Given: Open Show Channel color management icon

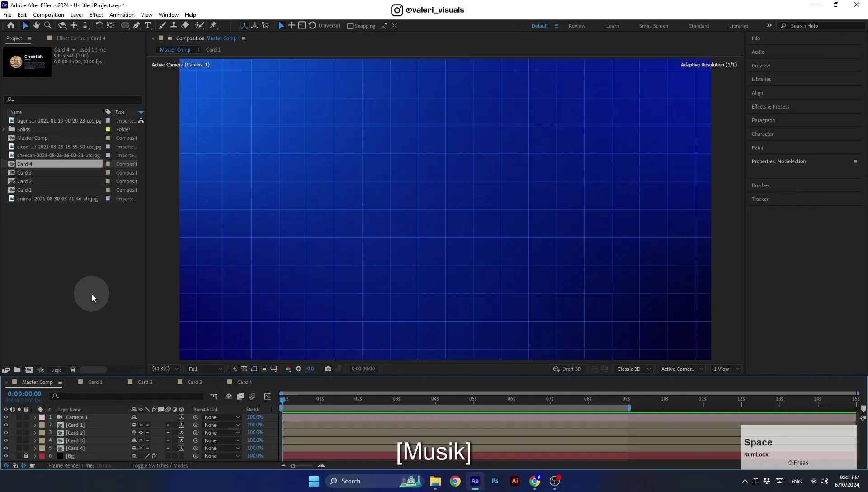Looking at the screenshot, I should click(288, 369).
